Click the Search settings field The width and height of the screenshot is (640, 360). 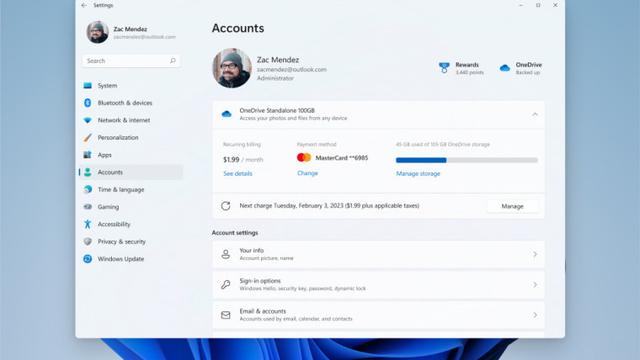131,61
